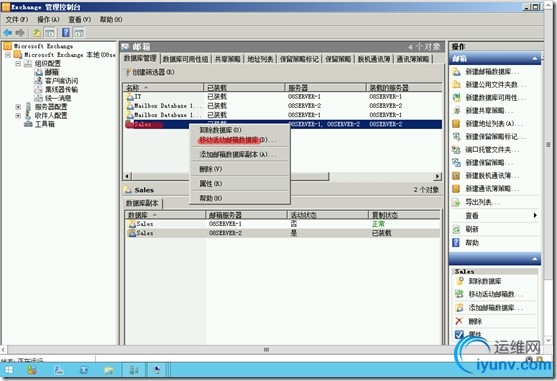Image resolution: width=557 pixels, height=381 pixels.
Task: Click the 新建邮箱数据库 action icon
Action: (456, 72)
